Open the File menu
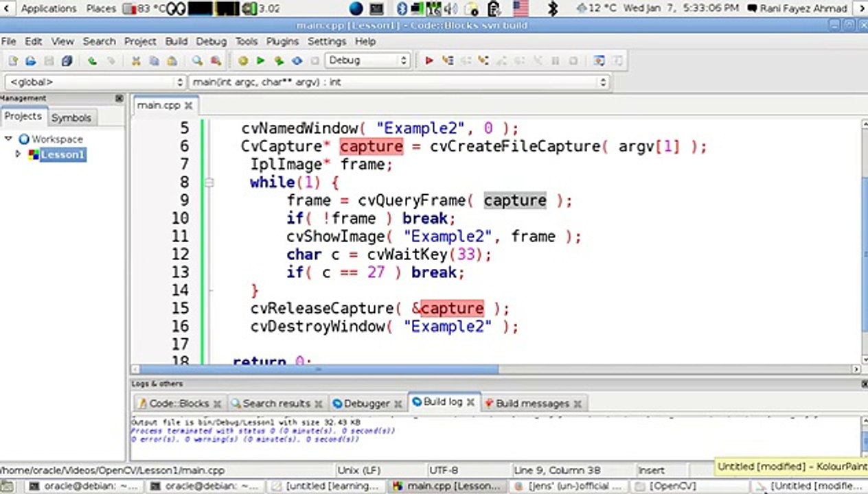The width and height of the screenshot is (868, 494). coord(8,41)
